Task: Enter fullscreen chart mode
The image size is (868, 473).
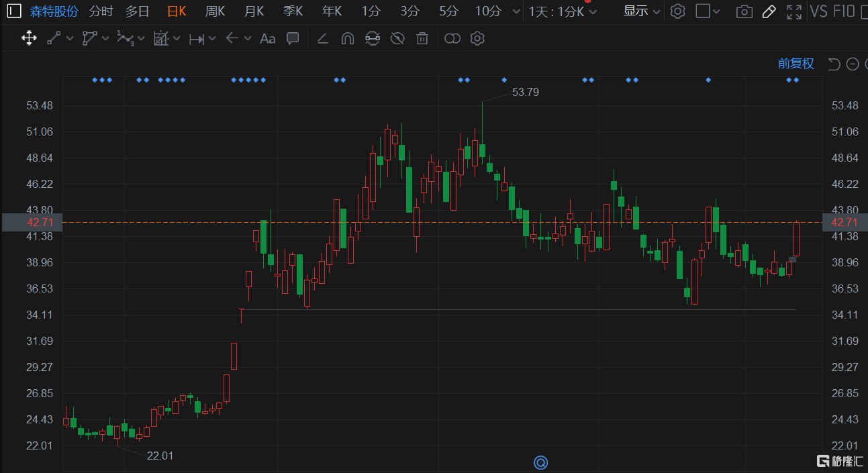Action: click(794, 11)
